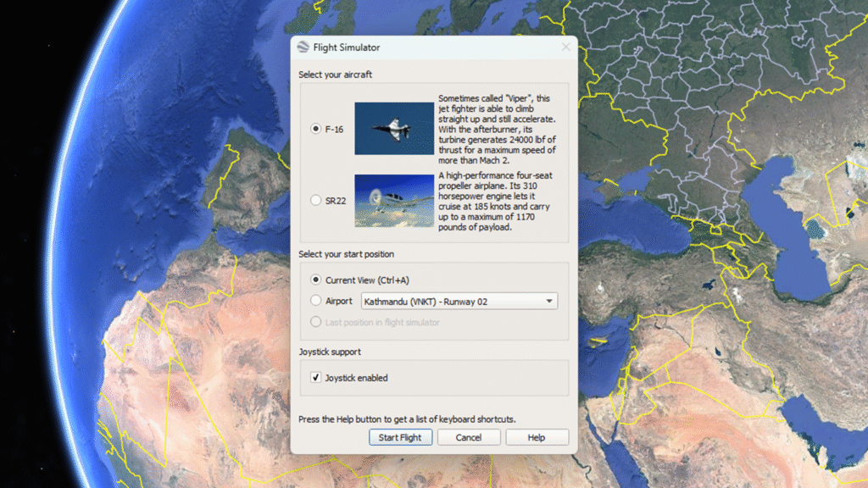Viewport: 868px width, 488px height.
Task: Choose the SR22 aircraft radio button
Action: (316, 201)
